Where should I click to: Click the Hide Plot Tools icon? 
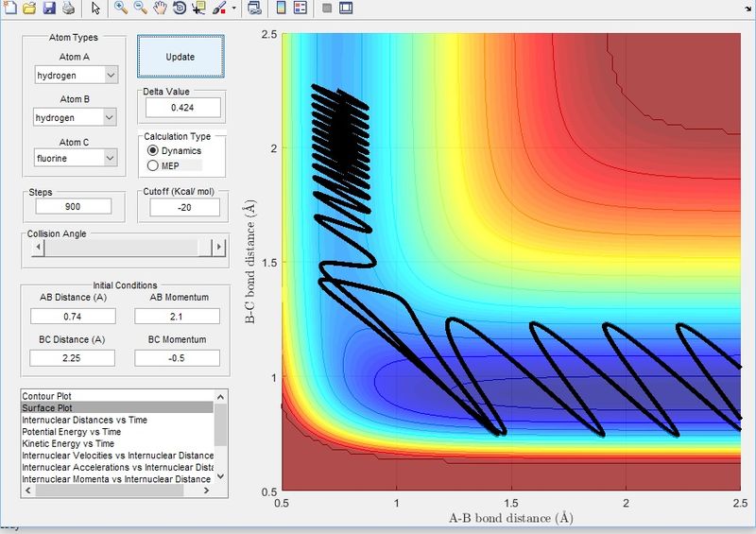pos(327,8)
